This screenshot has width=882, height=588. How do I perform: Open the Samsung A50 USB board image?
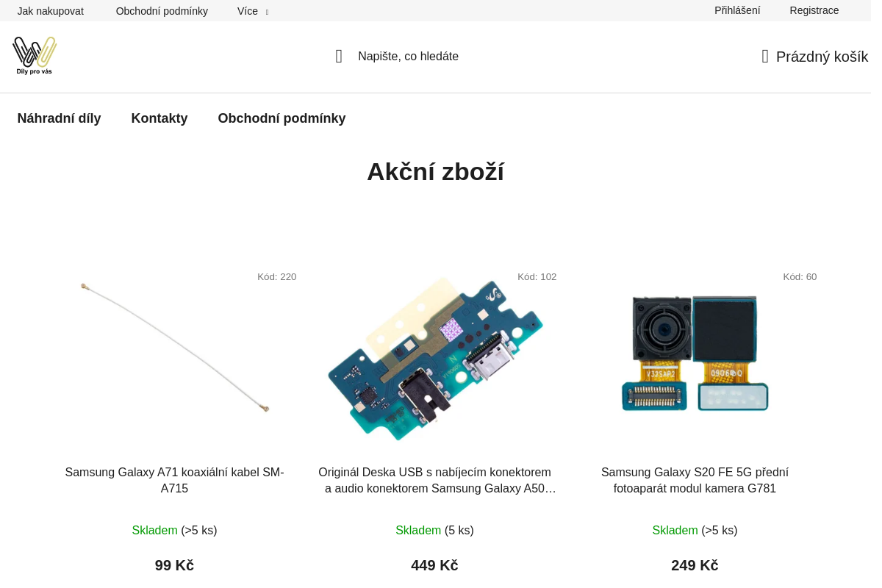pos(436,359)
